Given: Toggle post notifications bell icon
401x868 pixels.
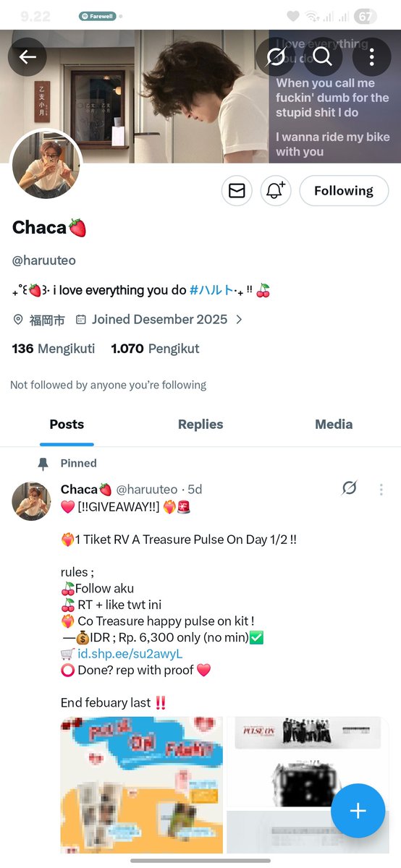Looking at the screenshot, I should click(276, 191).
